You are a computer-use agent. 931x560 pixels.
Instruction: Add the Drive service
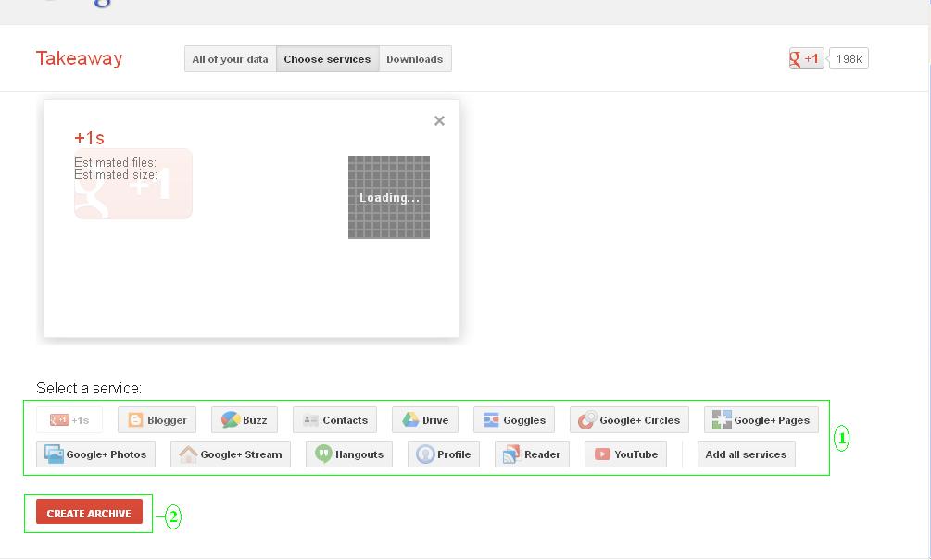tap(425, 420)
